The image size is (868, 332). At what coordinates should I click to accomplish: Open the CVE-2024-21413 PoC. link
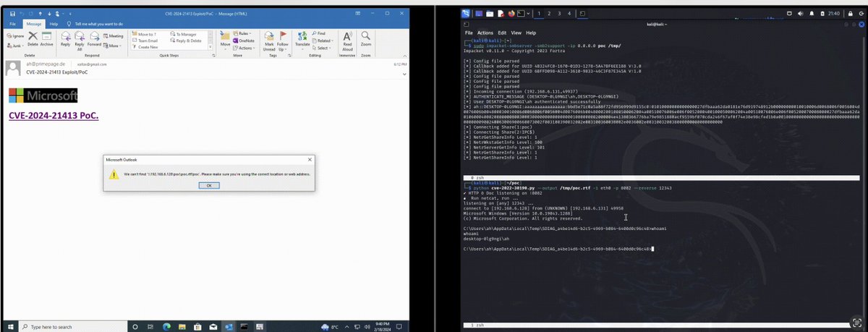click(54, 116)
